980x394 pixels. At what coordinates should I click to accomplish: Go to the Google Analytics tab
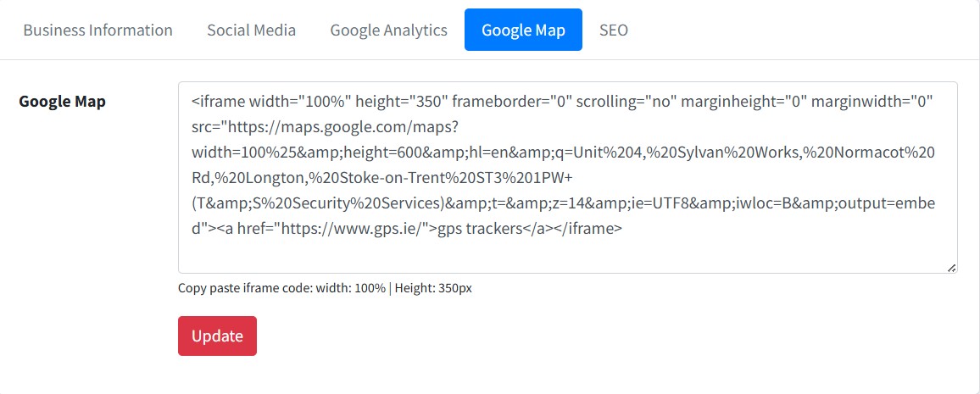[388, 30]
